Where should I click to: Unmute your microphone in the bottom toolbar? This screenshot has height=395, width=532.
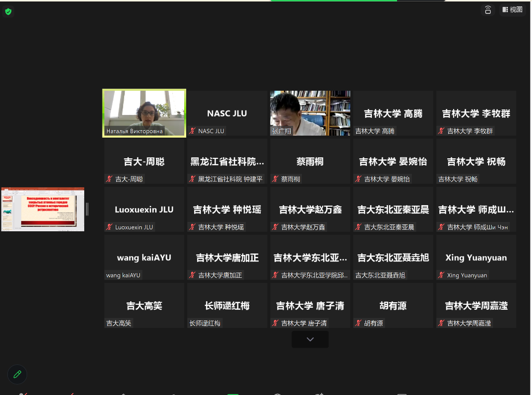click(22, 393)
